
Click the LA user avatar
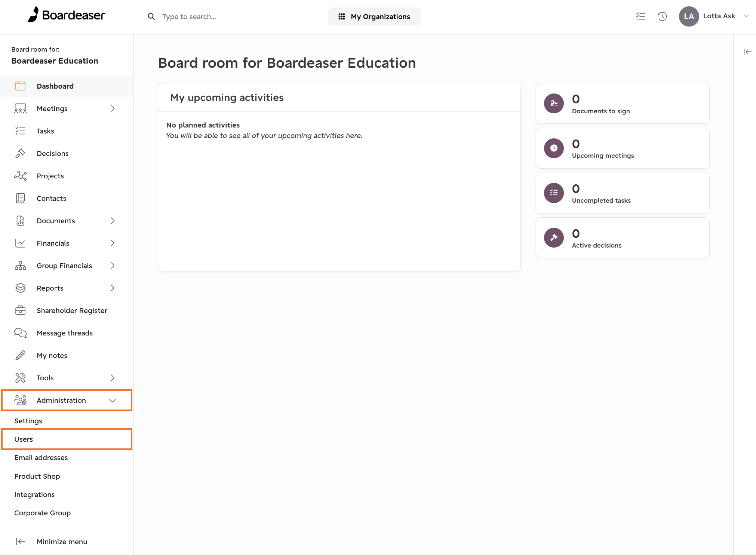[689, 16]
